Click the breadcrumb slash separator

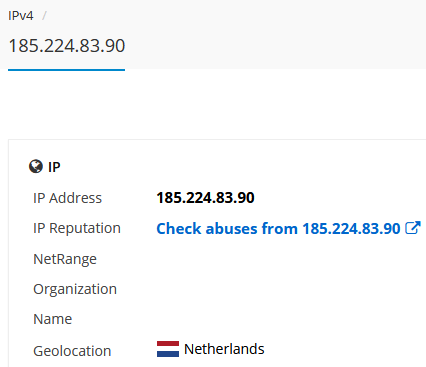(x=44, y=16)
